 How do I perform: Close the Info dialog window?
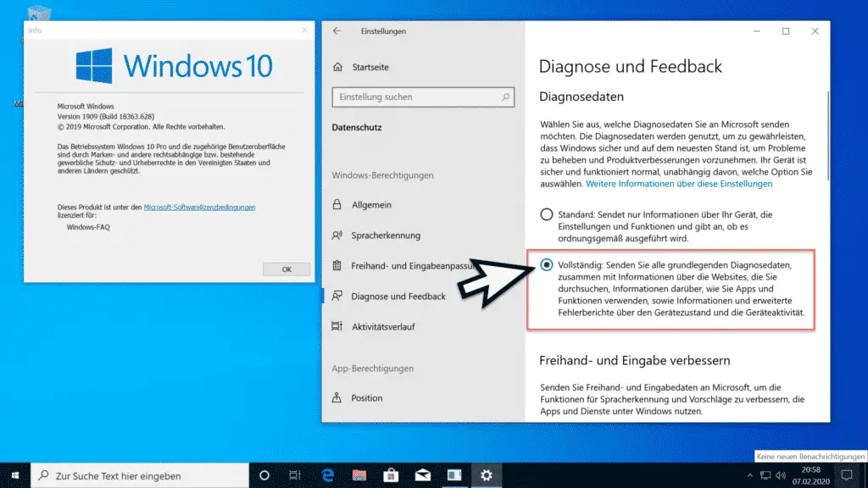(x=304, y=30)
